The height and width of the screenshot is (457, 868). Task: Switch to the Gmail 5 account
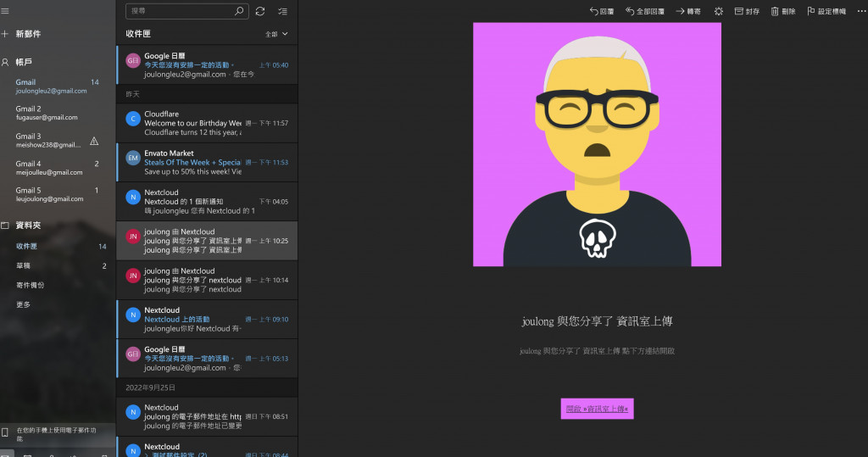(57, 194)
